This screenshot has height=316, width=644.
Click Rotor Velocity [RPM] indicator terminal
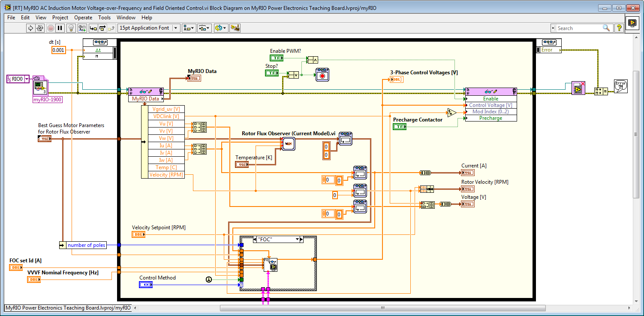[x=468, y=189]
